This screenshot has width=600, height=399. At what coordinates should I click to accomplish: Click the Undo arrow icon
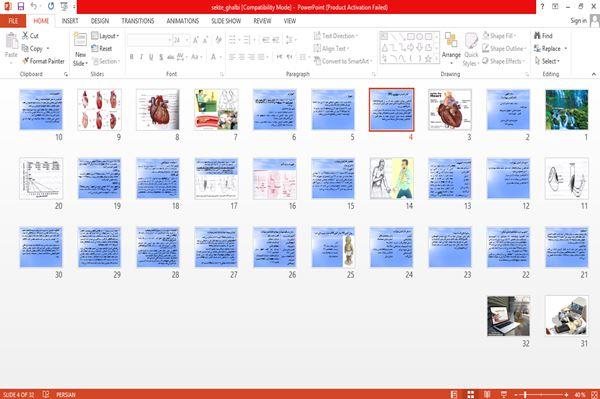(34, 6)
